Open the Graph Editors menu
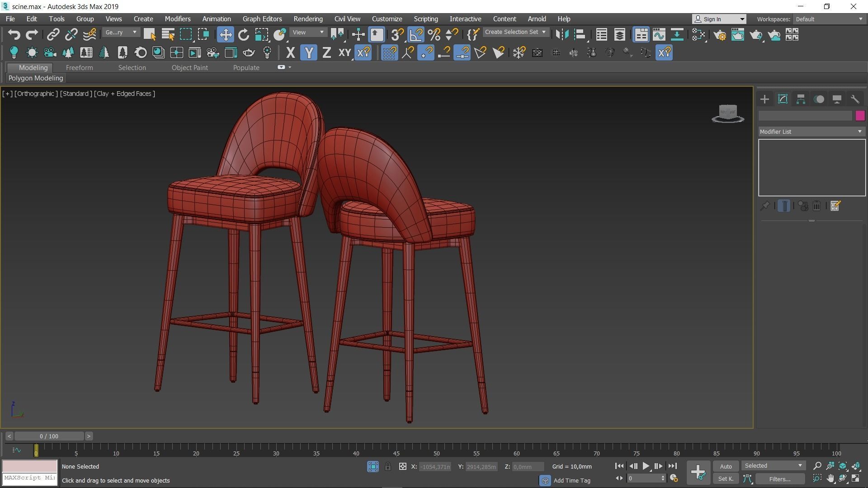Screen dimensions: 868x488 point(262,19)
